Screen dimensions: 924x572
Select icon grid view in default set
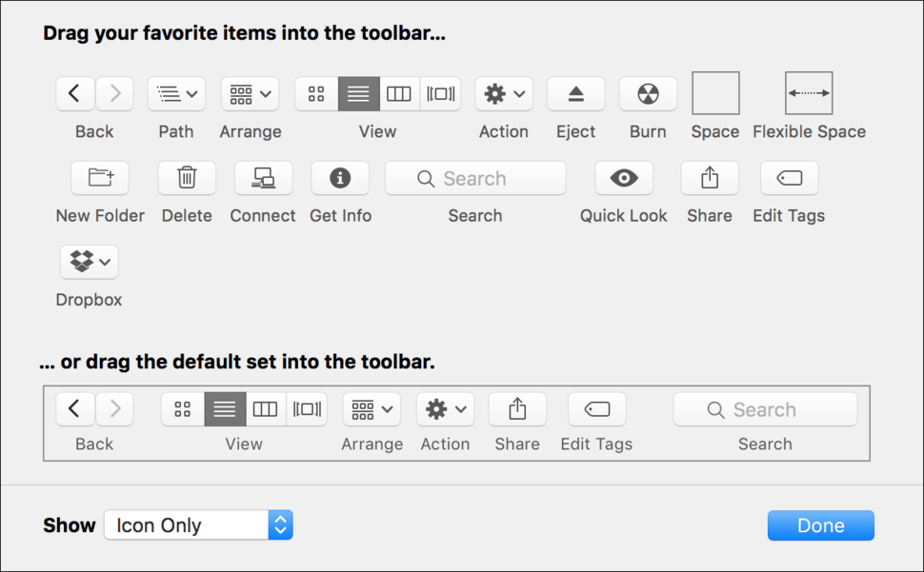click(183, 409)
